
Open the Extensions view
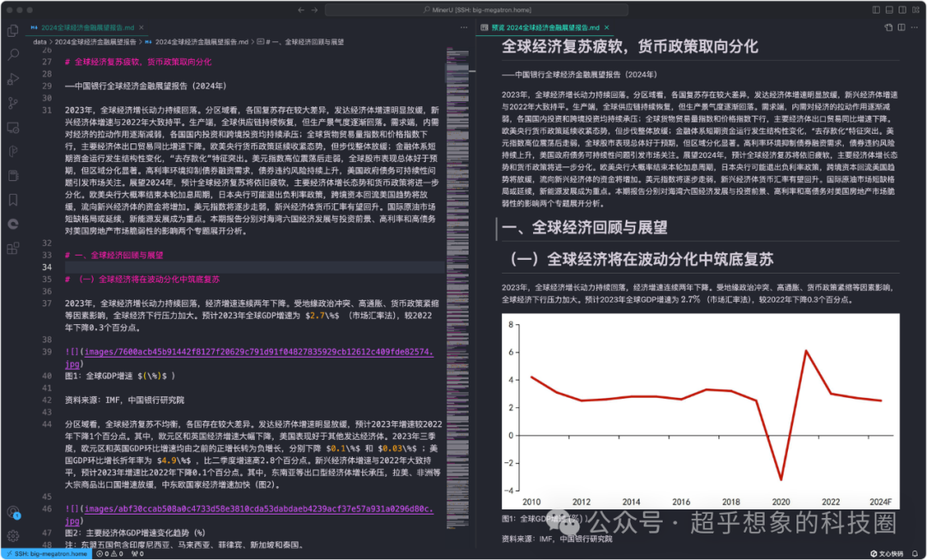tap(11, 248)
